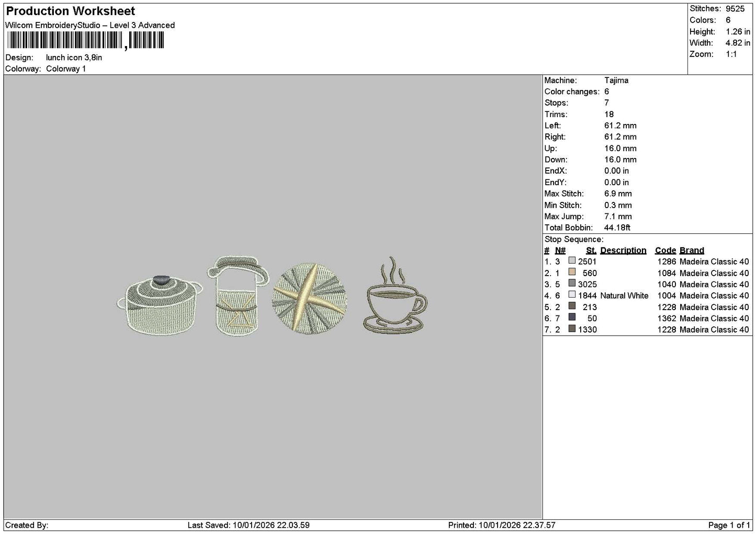Click the Total Bobbin value 44.18ft
The width and height of the screenshot is (756, 534).
point(617,228)
